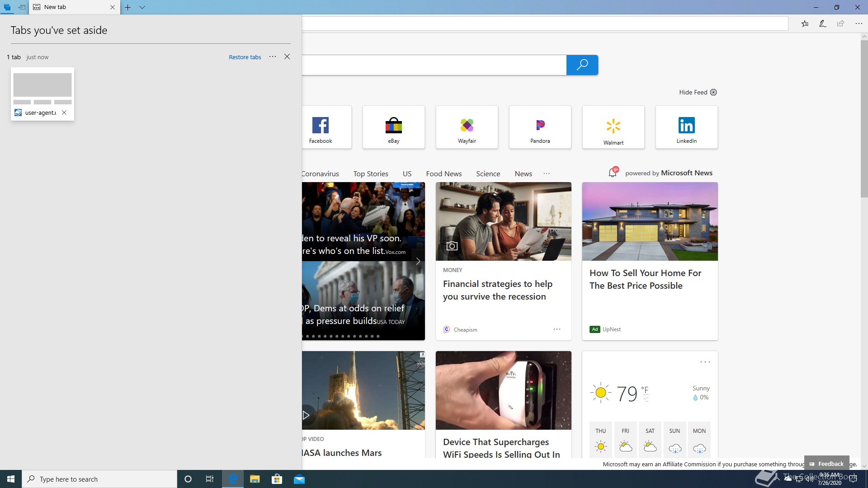
Task: Select the US feed tab
Action: pos(407,174)
